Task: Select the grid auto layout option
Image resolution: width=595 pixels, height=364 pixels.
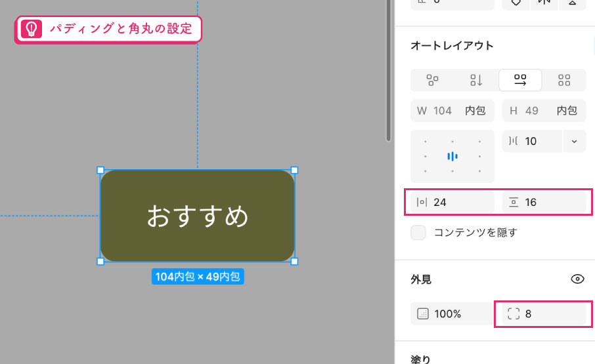Action: pos(564,80)
